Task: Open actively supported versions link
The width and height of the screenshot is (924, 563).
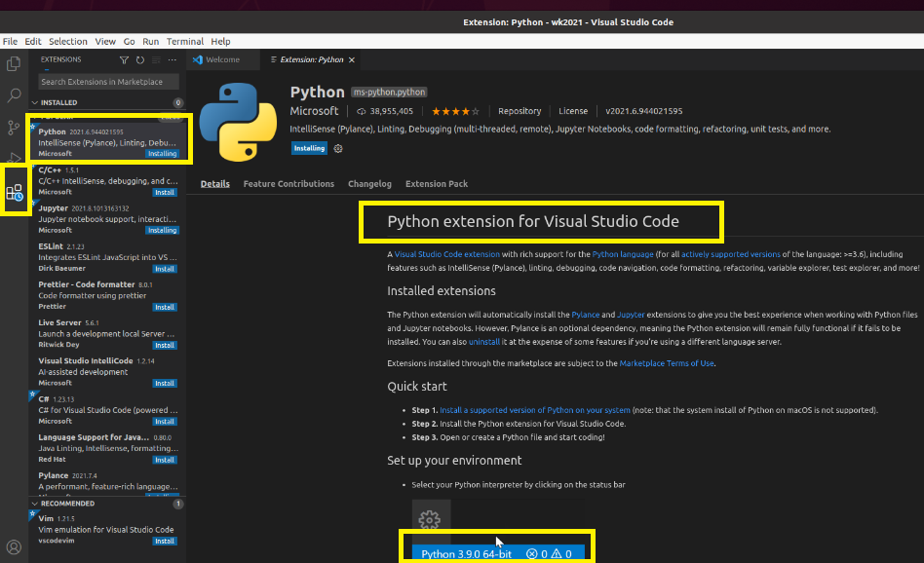Action: click(x=731, y=254)
